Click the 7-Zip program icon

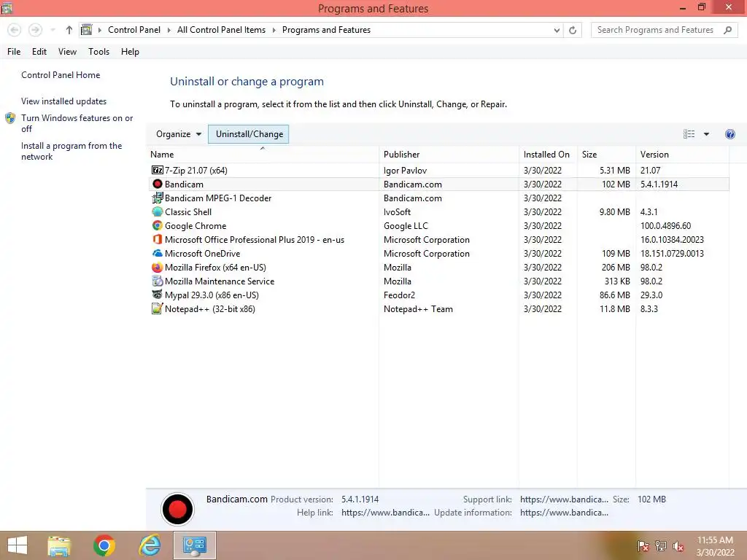[x=158, y=170]
